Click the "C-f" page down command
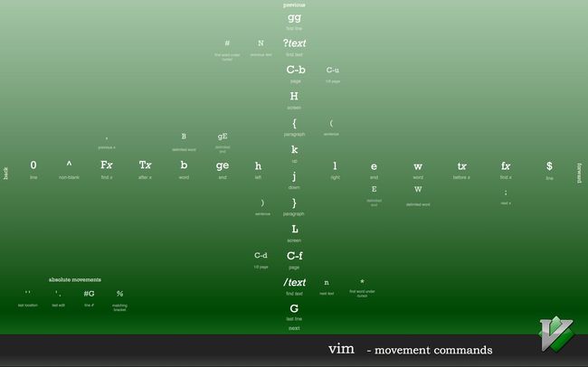Image resolution: width=588 pixels, height=367 pixels. (295, 256)
